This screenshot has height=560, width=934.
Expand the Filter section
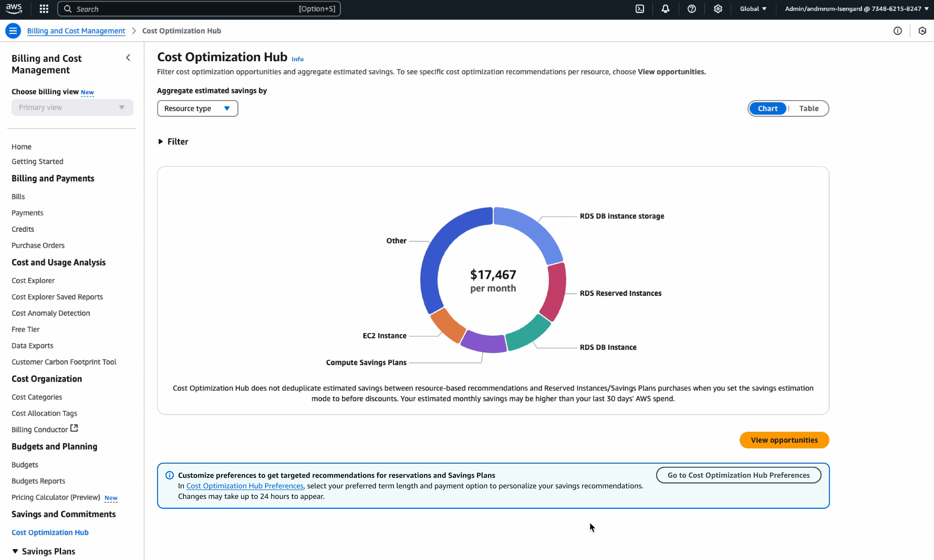coord(173,141)
